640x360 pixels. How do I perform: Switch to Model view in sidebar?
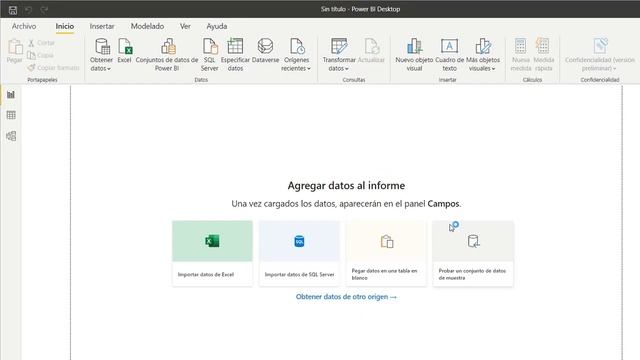click(11, 136)
